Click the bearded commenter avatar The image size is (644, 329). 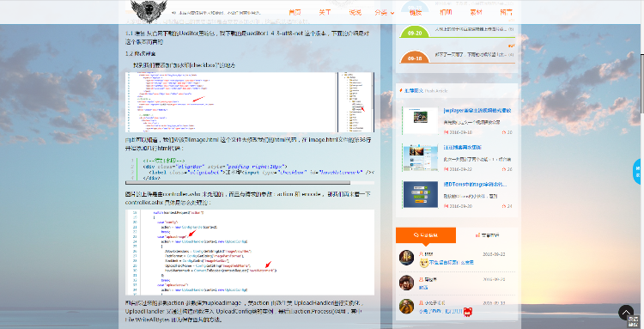click(407, 283)
